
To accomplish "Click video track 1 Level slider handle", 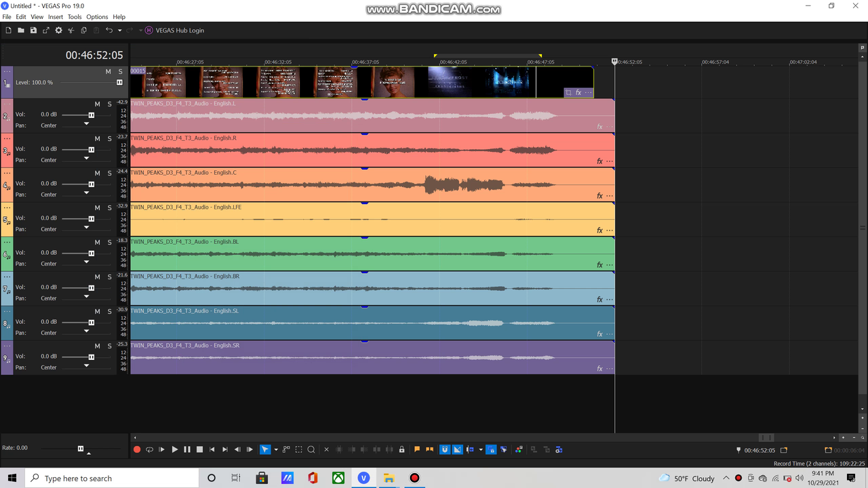I will [x=119, y=83].
